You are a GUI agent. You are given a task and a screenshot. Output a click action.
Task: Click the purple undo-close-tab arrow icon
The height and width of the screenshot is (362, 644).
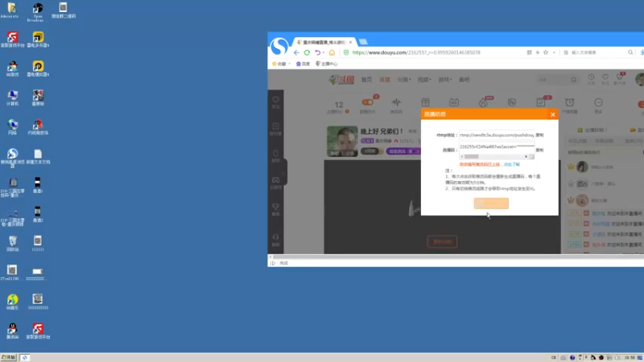(317, 52)
